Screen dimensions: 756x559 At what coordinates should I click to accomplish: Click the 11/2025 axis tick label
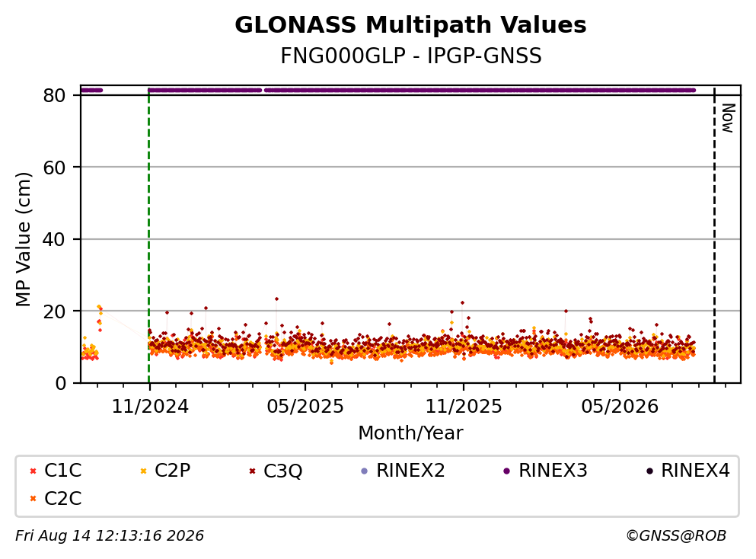coord(464,407)
